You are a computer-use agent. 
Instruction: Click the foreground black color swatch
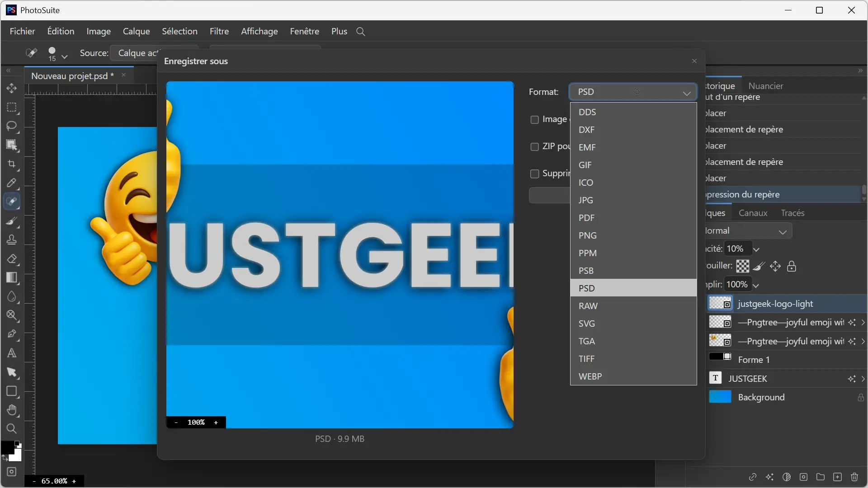click(x=7, y=447)
